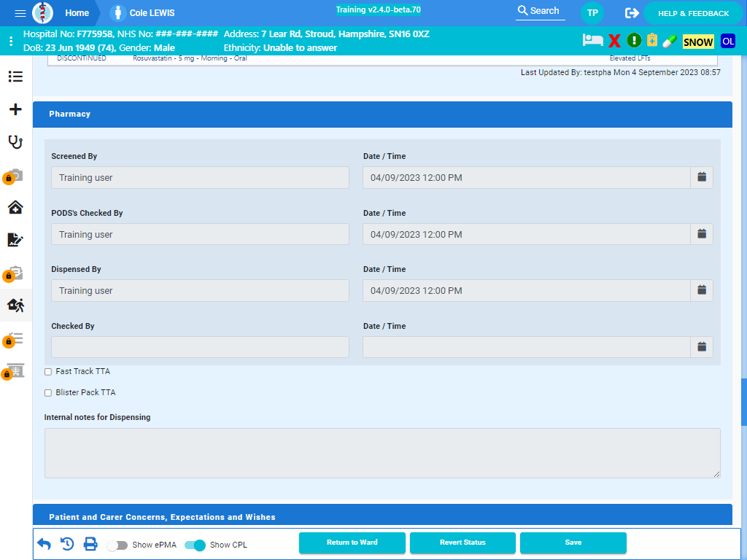The height and width of the screenshot is (560, 747).
Task: Open calendar for Dispensed By date
Action: pos(702,290)
